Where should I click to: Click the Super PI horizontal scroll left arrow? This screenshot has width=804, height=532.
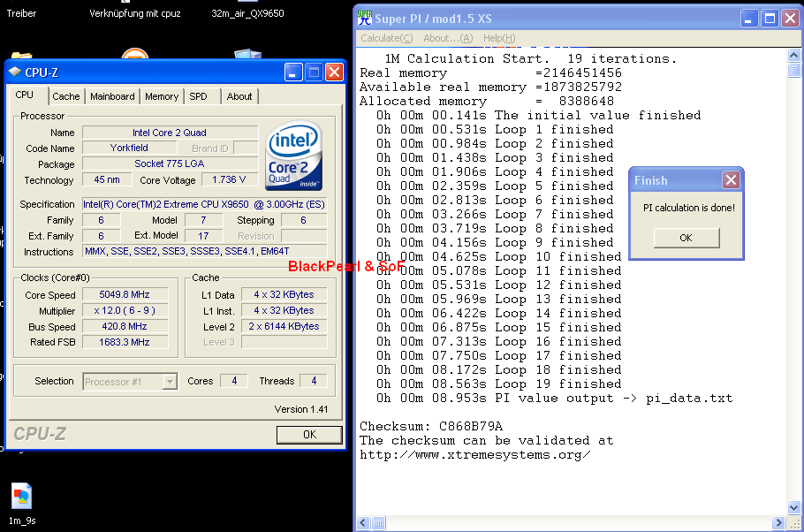click(x=363, y=523)
